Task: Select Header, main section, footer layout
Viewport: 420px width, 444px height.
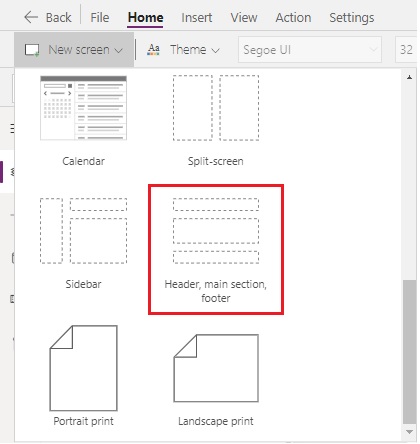Action: pos(216,249)
